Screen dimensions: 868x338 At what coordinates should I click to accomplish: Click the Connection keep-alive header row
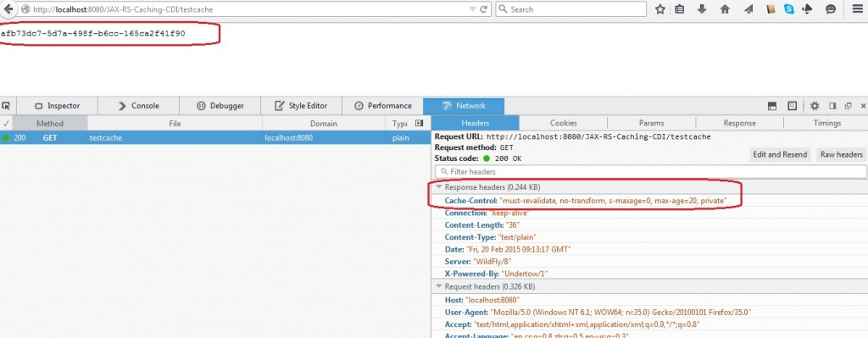pyautogui.click(x=649, y=213)
